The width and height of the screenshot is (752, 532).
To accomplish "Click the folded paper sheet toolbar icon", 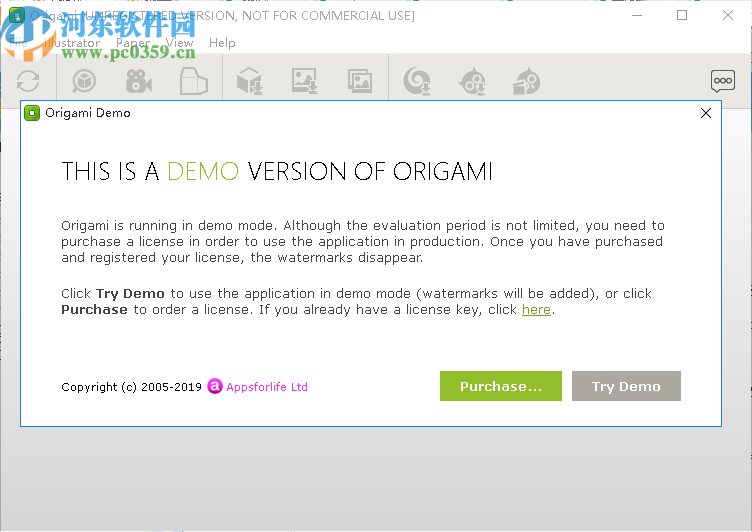I will pyautogui.click(x=194, y=81).
